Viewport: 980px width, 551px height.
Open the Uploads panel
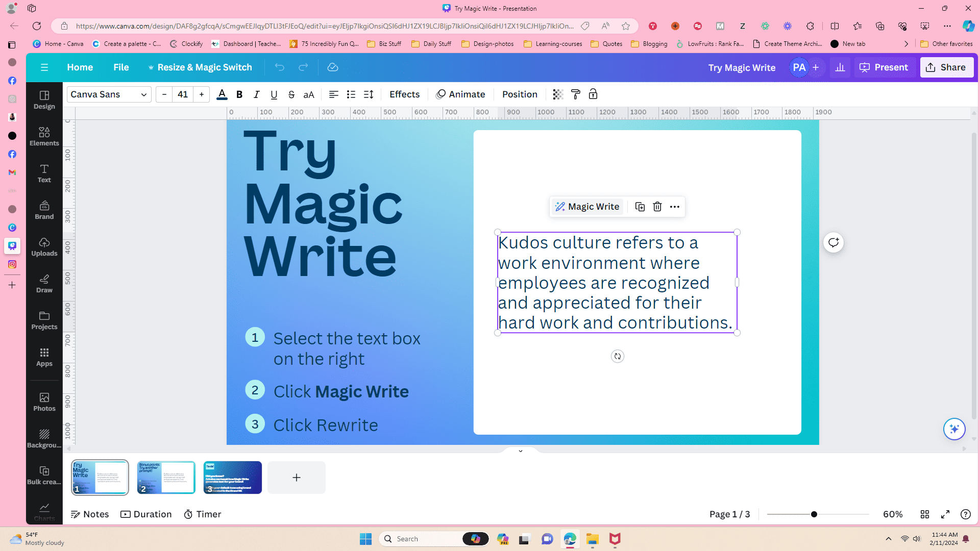tap(44, 246)
